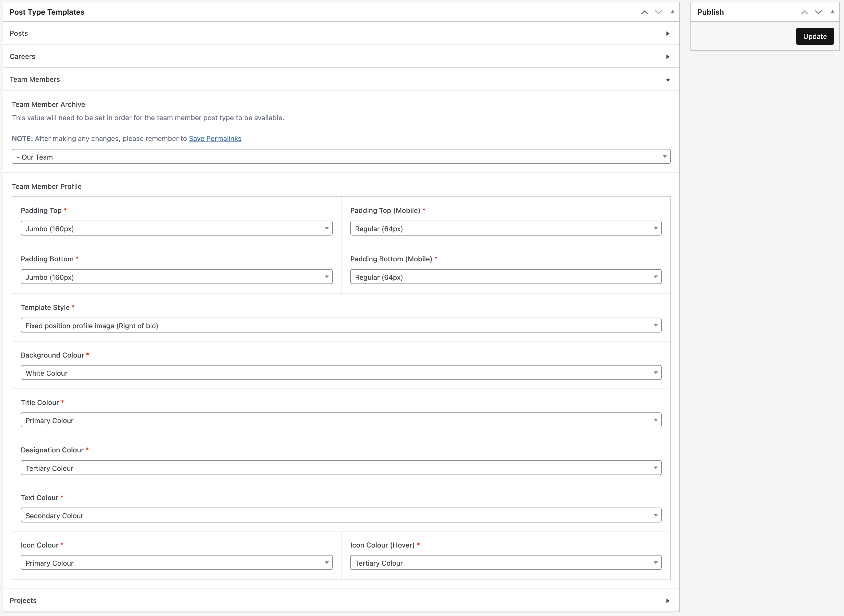Open the Template Style dropdown
844x616 pixels.
341,325
